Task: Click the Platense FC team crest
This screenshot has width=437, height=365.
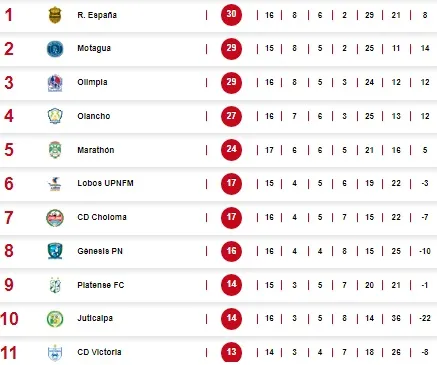Action: pos(55,285)
